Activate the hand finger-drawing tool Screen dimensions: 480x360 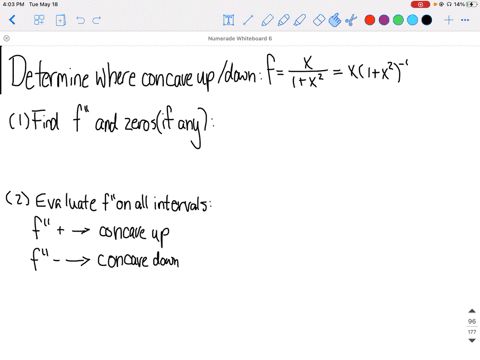point(335,20)
